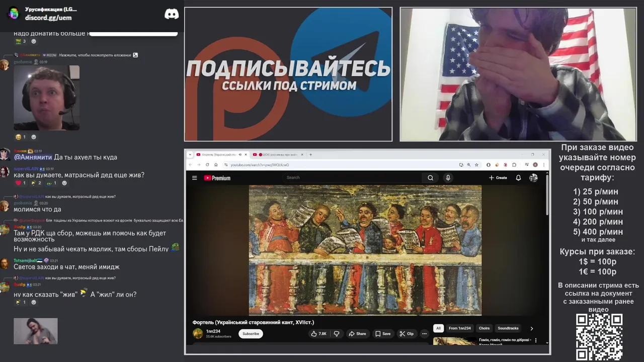Click the YouTube search magnifier button
This screenshot has width=644, height=362.
click(430, 177)
